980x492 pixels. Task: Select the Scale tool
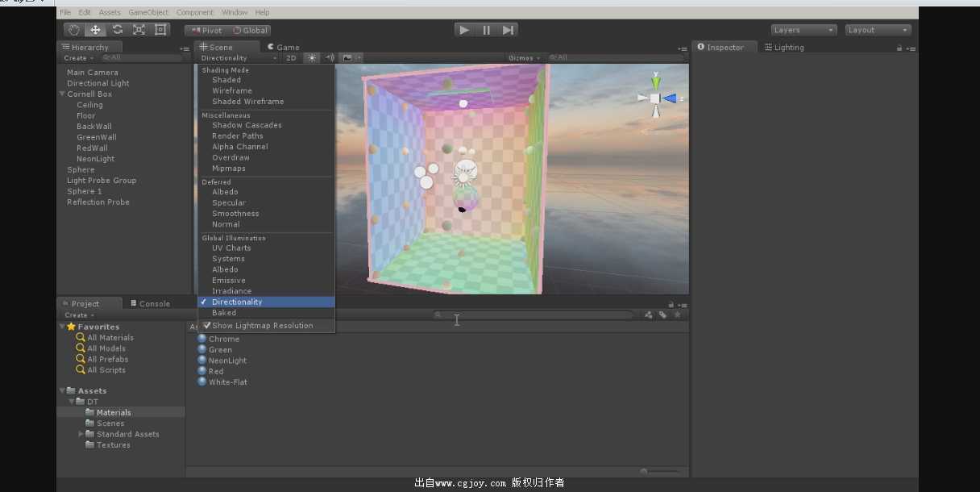(139, 29)
